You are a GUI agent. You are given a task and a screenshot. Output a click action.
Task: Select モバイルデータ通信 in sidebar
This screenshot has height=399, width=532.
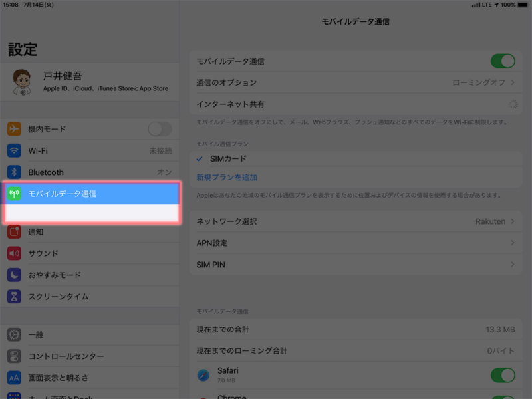point(91,194)
